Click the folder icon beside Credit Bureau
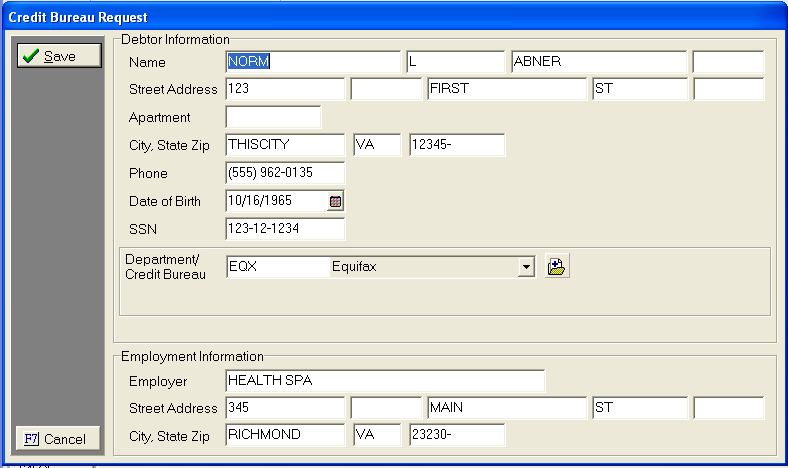The height and width of the screenshot is (468, 788). 557,267
